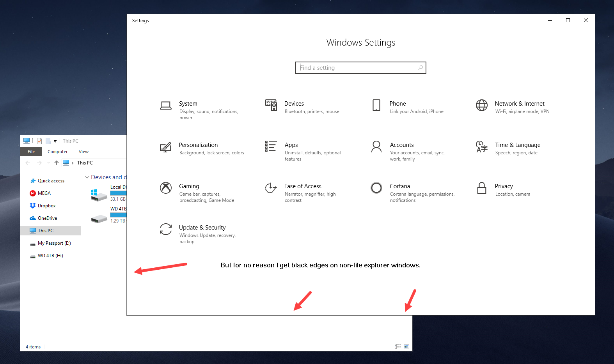Click the Phone settings icon
The height and width of the screenshot is (364, 614).
376,105
